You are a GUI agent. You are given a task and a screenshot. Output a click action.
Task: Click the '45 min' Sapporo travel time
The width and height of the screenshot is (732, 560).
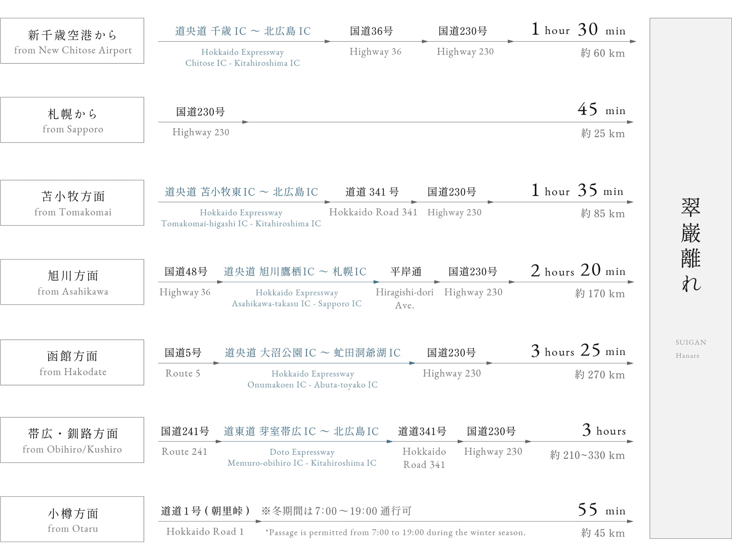coord(602,109)
